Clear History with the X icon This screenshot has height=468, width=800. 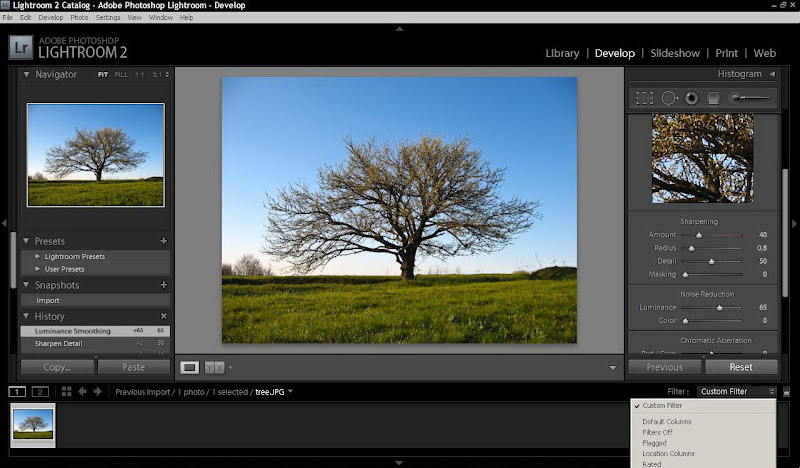[163, 316]
